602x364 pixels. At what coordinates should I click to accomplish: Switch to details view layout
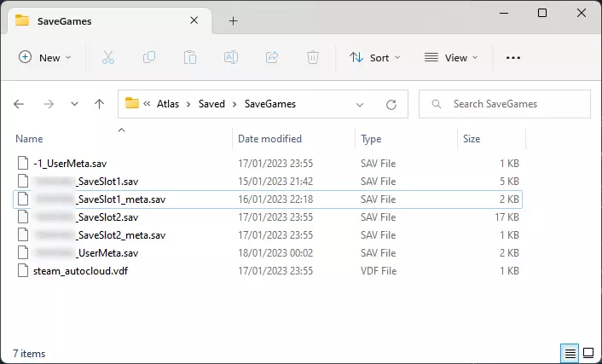[x=569, y=353]
